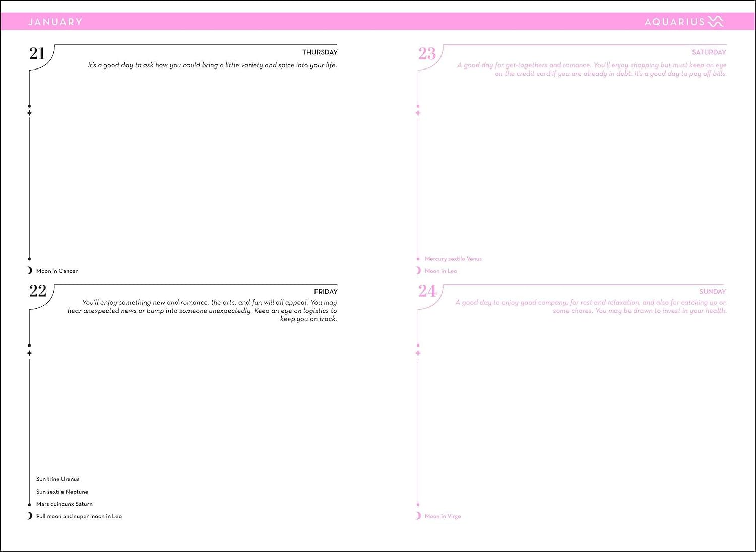Click the star marker under date 21
Viewport: 756px width, 552px height.
pyautogui.click(x=29, y=113)
